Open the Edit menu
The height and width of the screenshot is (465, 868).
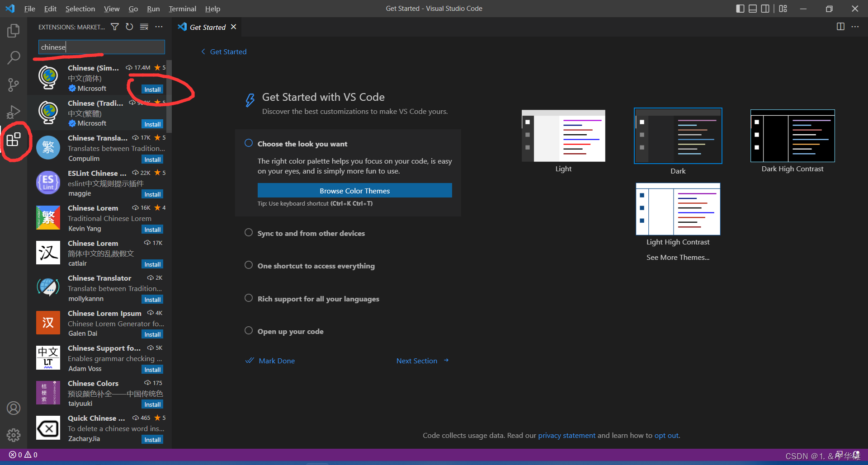50,9
